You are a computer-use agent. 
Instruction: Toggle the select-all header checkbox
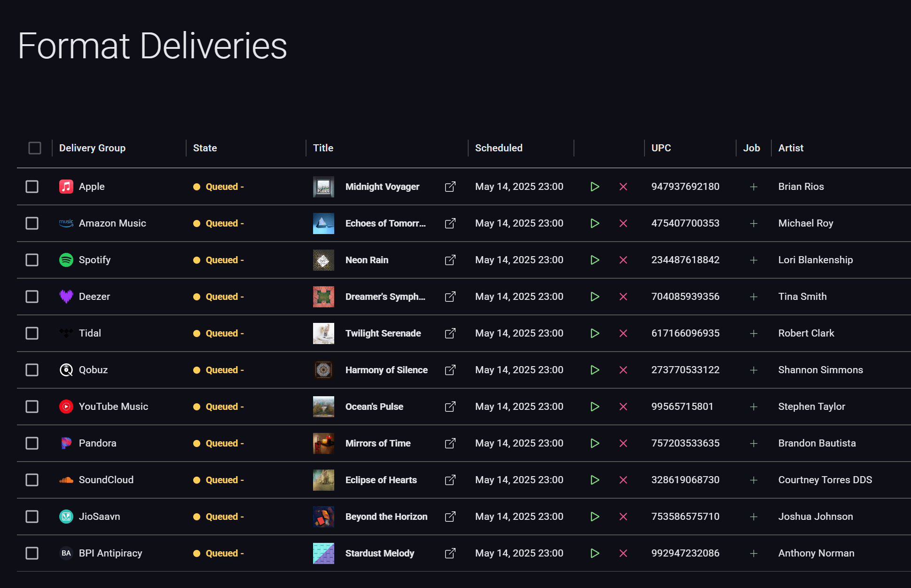pos(35,148)
